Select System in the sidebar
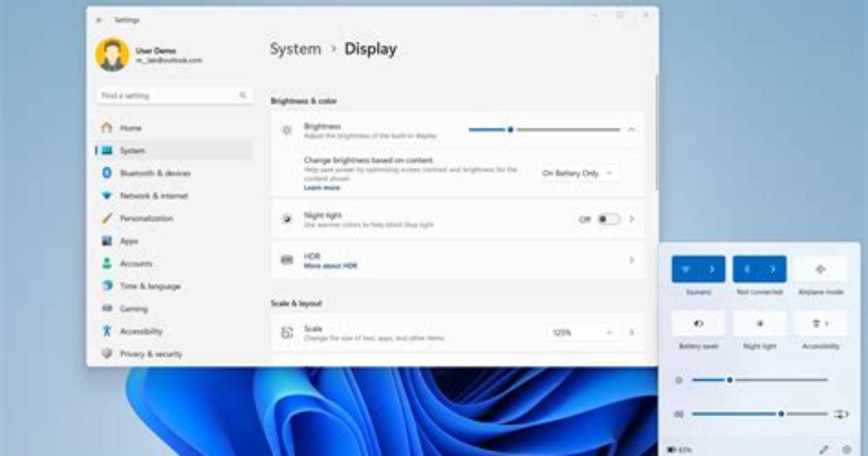Screen dimensions: 868x456 pos(174,151)
